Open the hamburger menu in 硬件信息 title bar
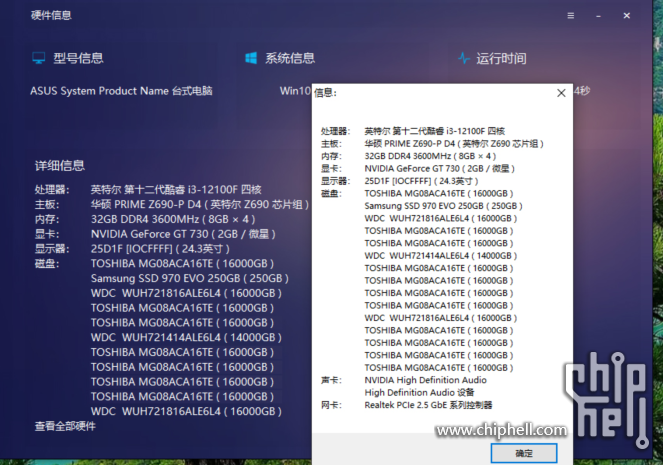 click(x=570, y=16)
